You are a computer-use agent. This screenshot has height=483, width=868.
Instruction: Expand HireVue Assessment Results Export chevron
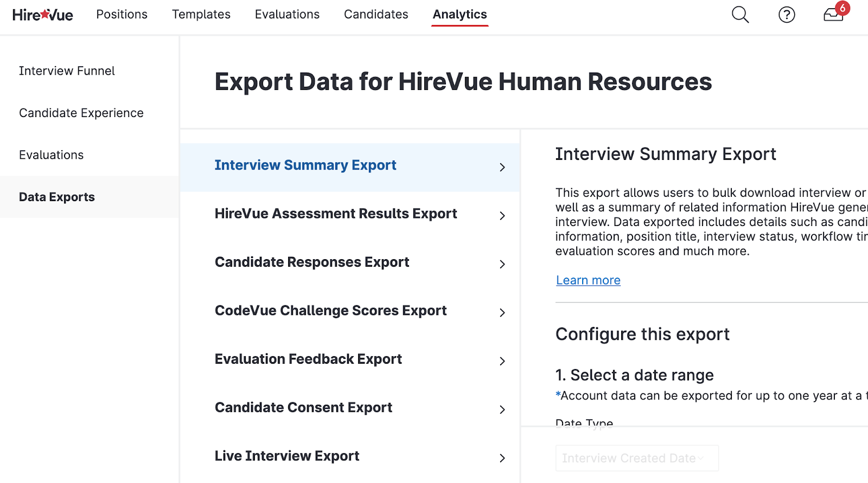click(502, 216)
